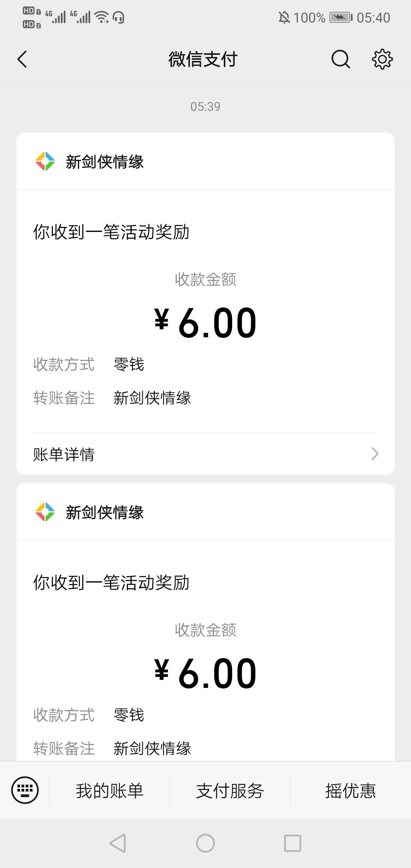
Task: Open Android recent apps square
Action: tap(293, 843)
